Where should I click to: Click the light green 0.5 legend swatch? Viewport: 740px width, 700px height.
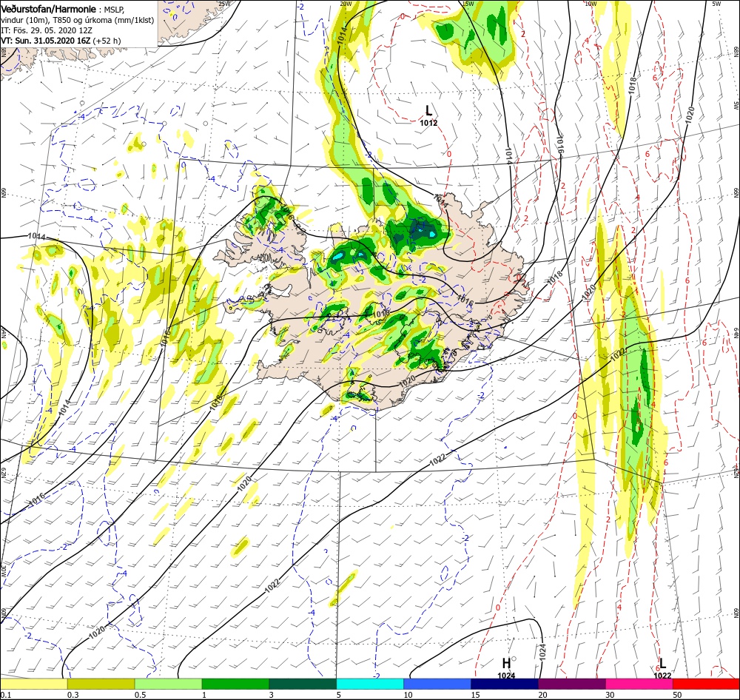point(168,684)
